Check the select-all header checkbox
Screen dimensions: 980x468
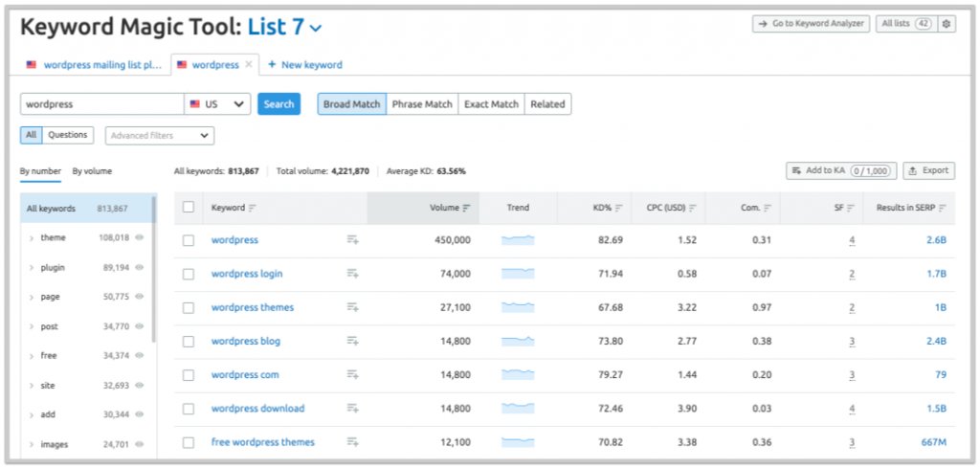[189, 208]
